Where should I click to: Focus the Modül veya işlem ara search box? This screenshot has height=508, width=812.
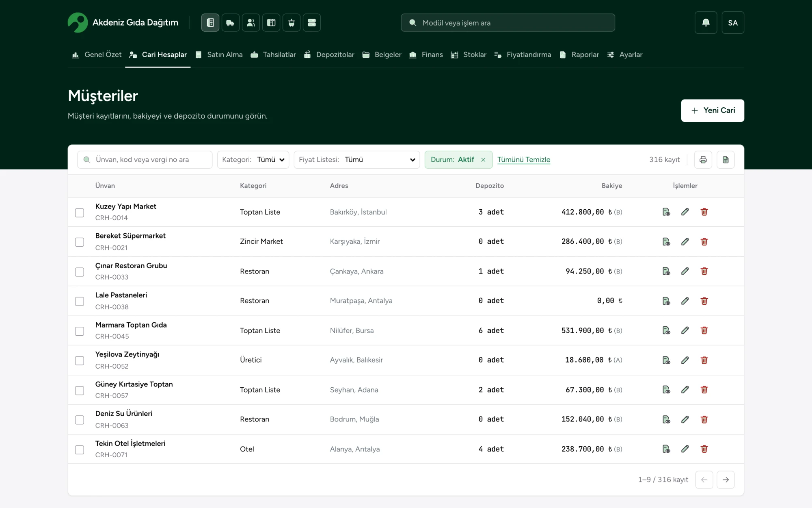pos(508,23)
